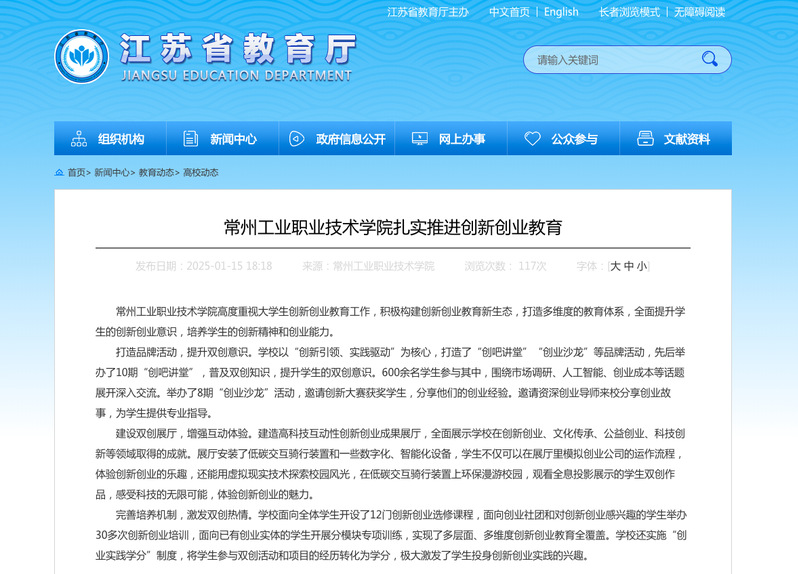
Task: Click the keyword search input field
Action: coord(610,60)
